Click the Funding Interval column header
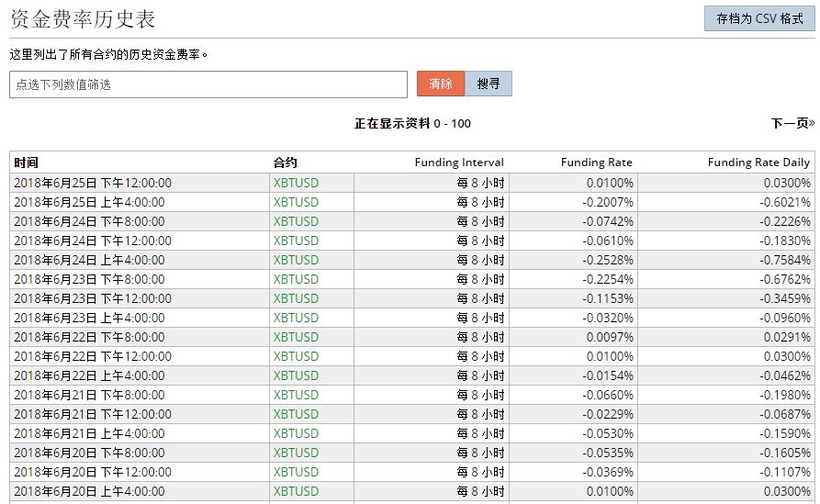 (459, 162)
